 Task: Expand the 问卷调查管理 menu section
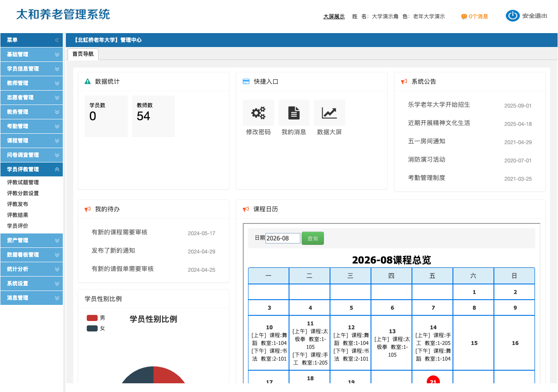point(31,155)
